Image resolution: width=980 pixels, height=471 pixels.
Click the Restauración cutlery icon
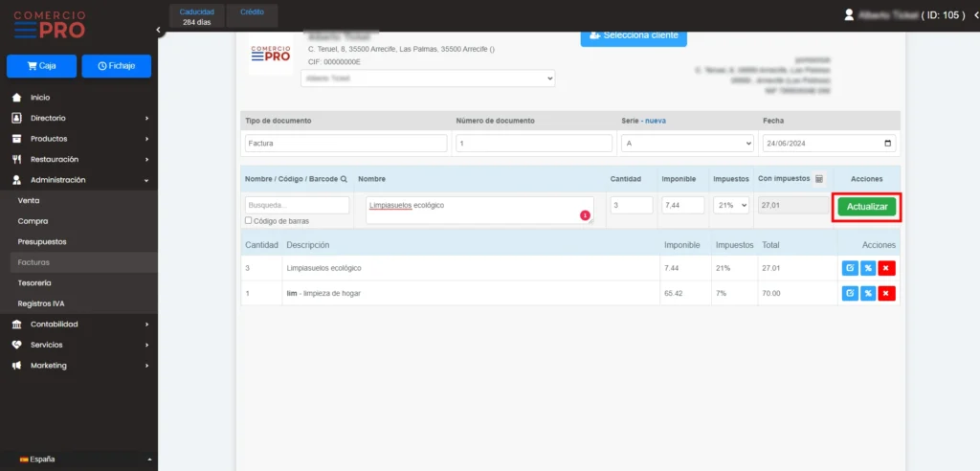tap(17, 160)
